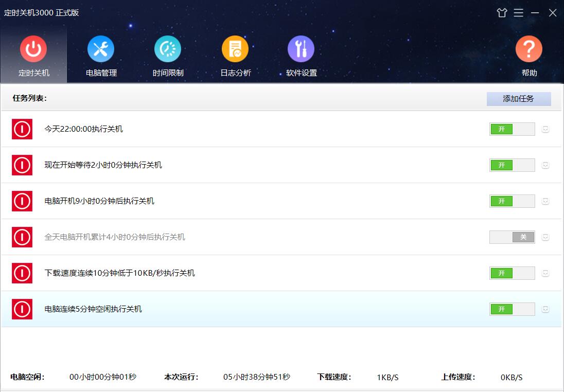Open the 电脑管理 section
564x392 pixels.
click(101, 57)
